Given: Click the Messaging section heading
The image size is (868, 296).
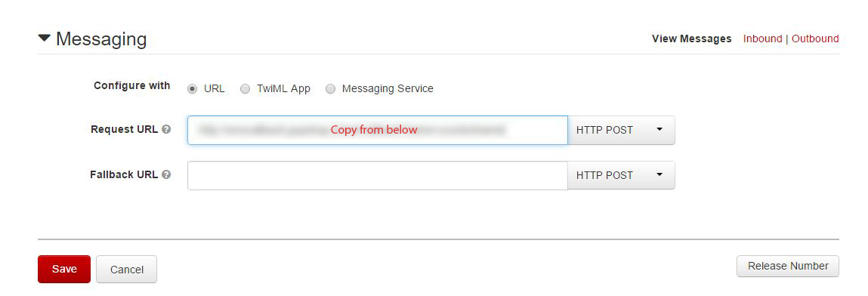Looking at the screenshot, I should point(101,39).
